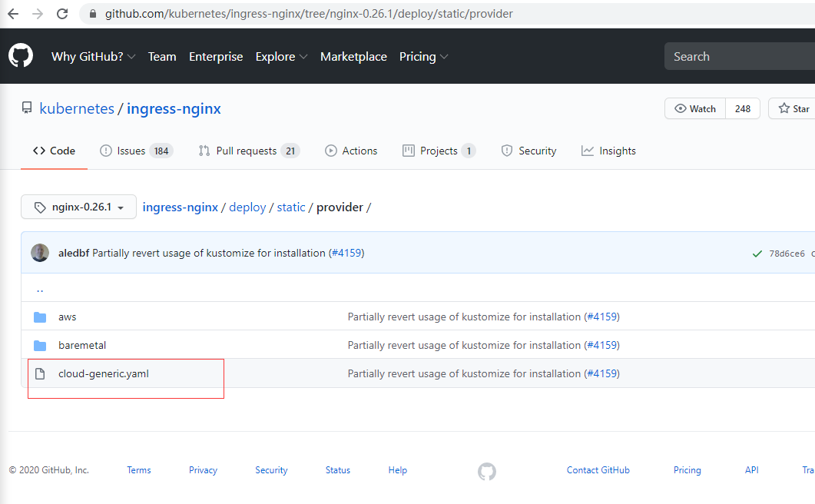The width and height of the screenshot is (815, 504).
Task: Expand the Pricing dropdown in header
Action: pyautogui.click(x=423, y=57)
